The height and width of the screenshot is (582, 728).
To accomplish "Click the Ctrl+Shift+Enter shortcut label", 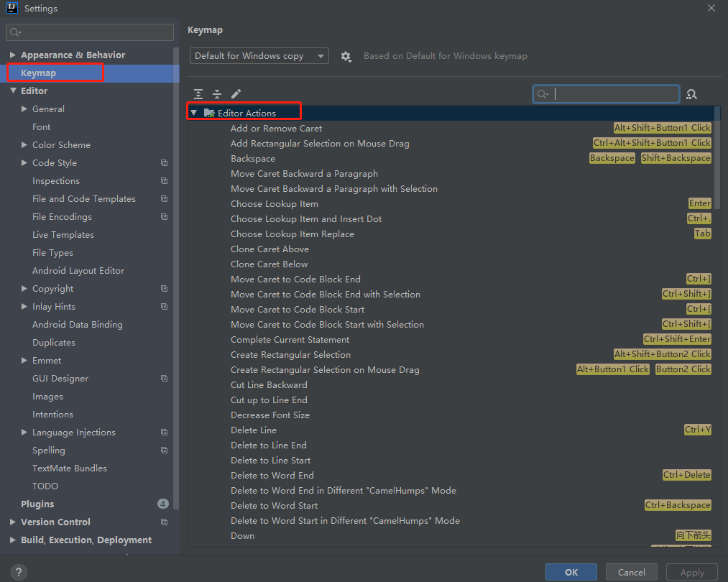I will tap(677, 339).
